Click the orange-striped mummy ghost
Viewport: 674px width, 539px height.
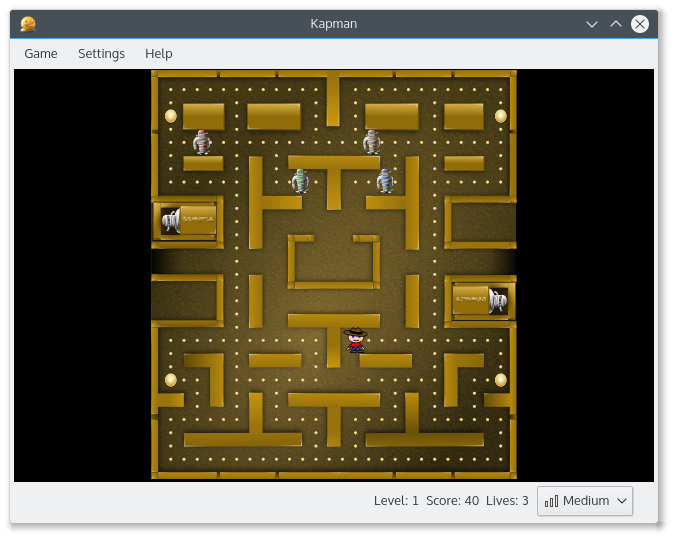(372, 142)
